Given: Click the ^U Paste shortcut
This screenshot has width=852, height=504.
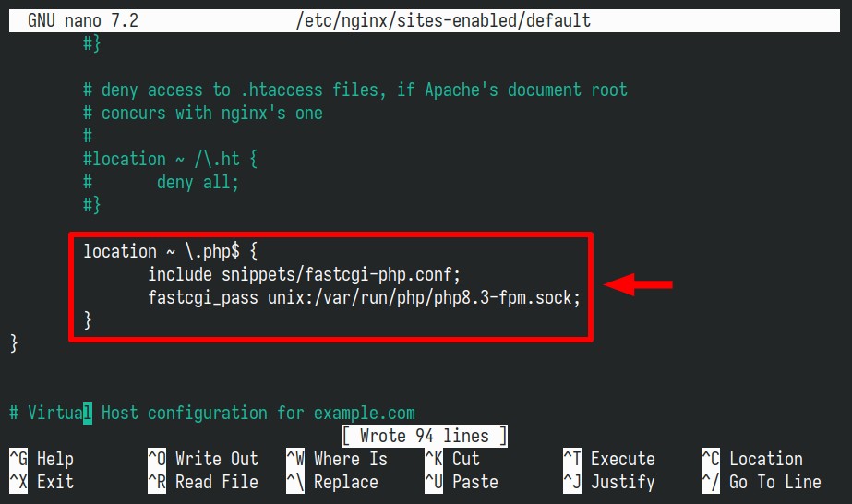Looking at the screenshot, I should click(x=462, y=482).
